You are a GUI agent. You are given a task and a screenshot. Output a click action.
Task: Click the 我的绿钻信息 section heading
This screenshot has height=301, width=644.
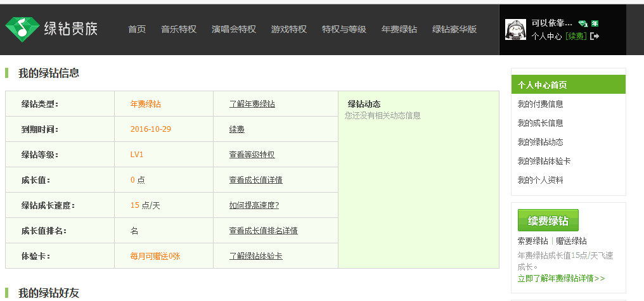point(48,73)
